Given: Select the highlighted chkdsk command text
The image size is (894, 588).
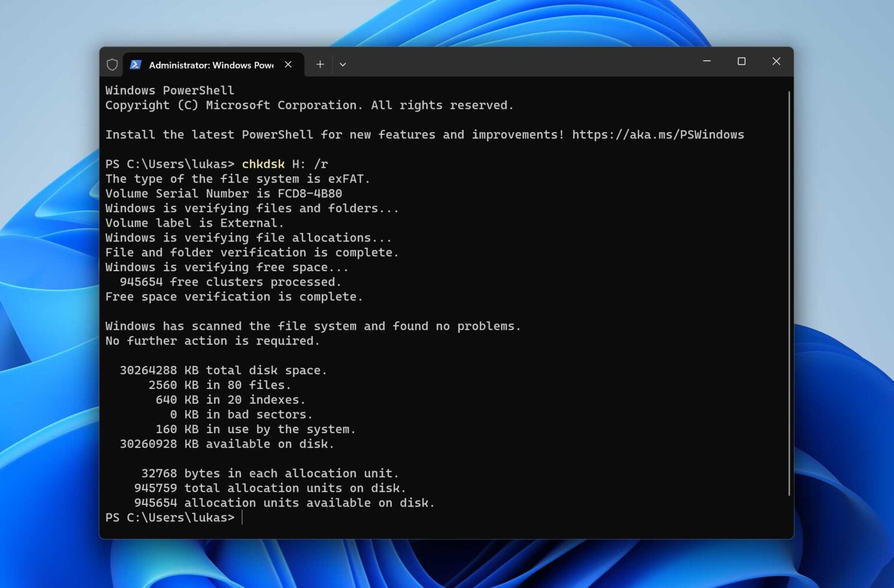Looking at the screenshot, I should [x=262, y=163].
